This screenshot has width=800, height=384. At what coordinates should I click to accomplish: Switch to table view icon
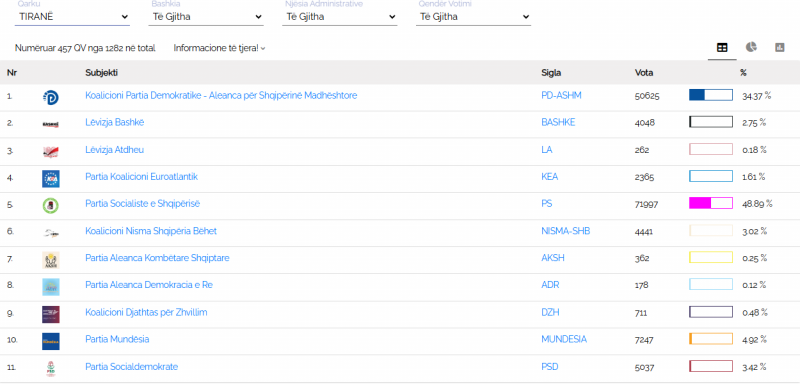tap(722, 47)
